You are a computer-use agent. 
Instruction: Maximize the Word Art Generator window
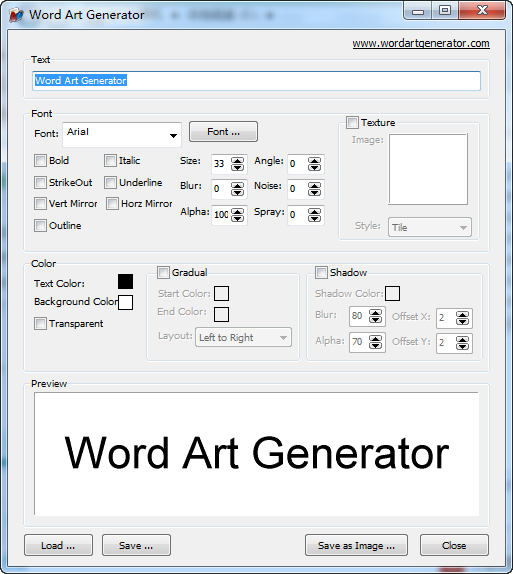(445, 11)
